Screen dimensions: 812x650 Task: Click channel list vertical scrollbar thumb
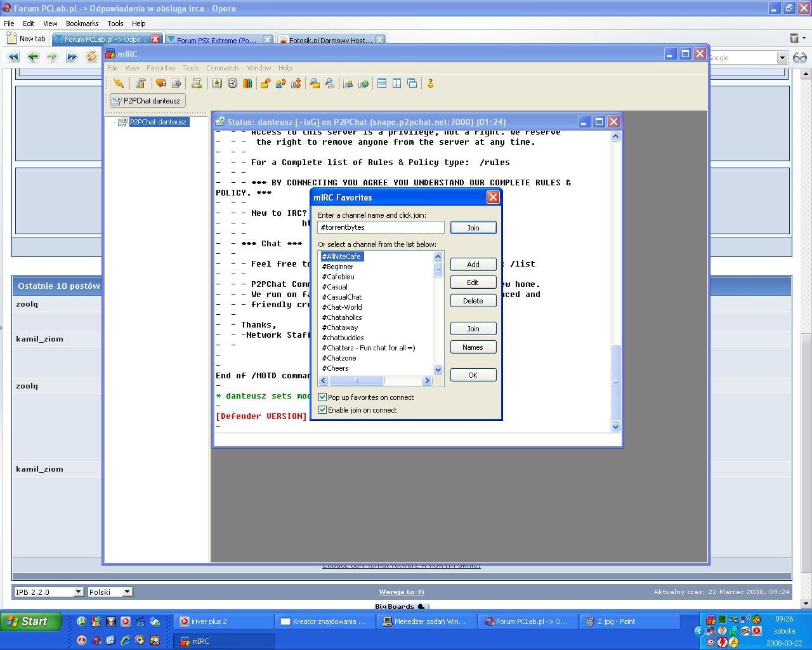(x=438, y=270)
